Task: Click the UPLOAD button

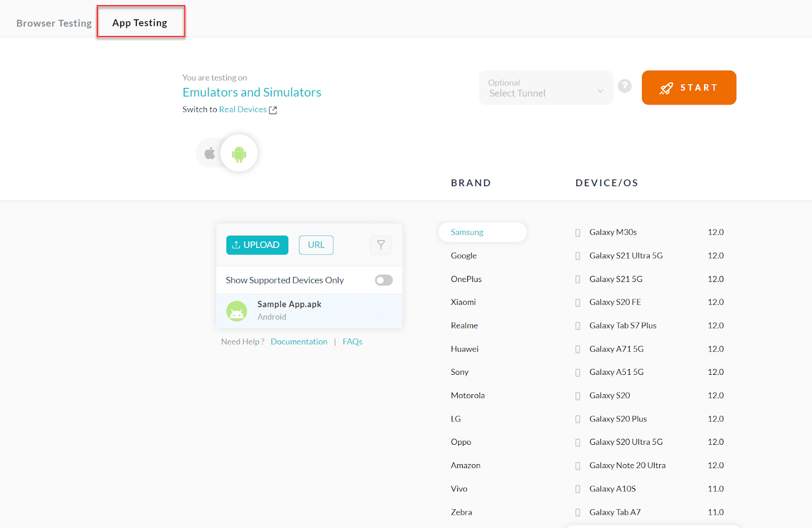Action: click(257, 245)
